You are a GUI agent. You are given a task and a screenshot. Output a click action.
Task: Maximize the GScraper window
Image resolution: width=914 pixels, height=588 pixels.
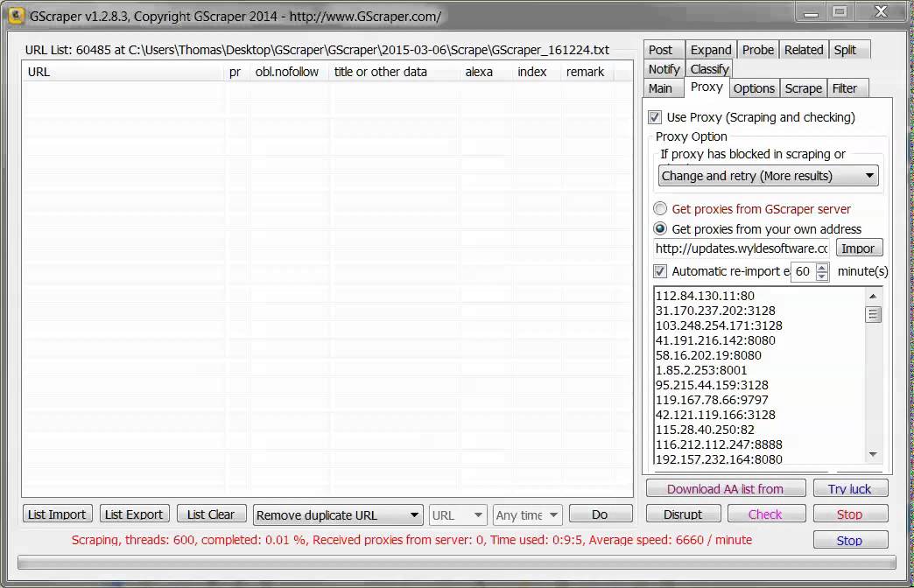pyautogui.click(x=840, y=11)
